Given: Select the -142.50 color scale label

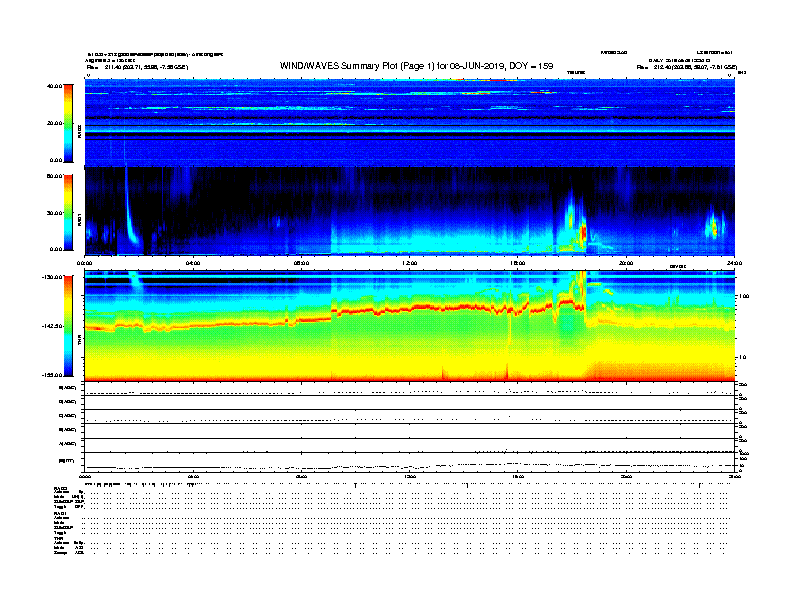Looking at the screenshot, I should pyautogui.click(x=52, y=326).
